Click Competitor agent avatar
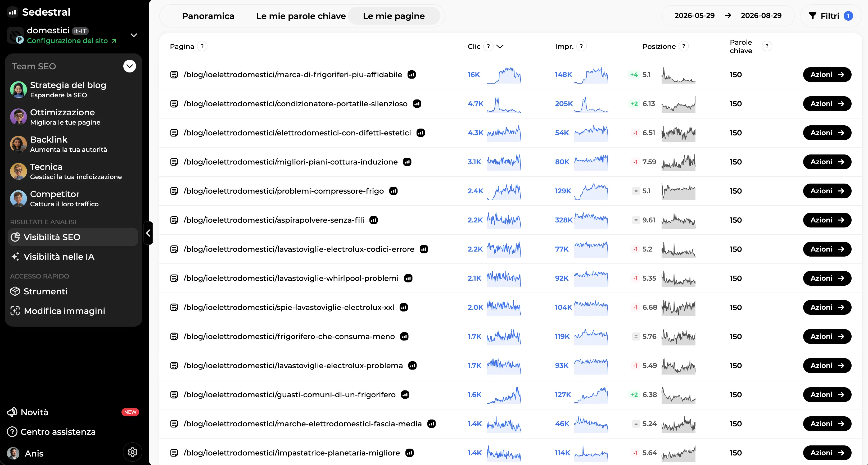868x465 pixels. point(19,199)
